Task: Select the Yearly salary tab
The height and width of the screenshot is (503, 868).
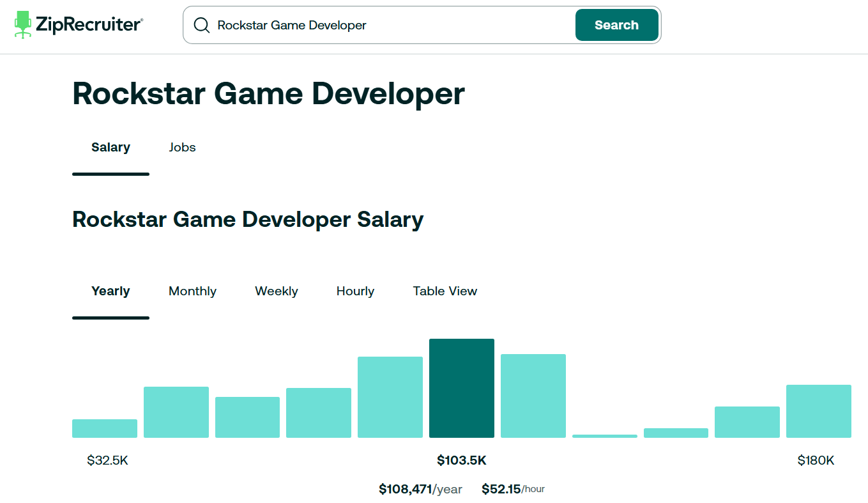Action: coord(110,291)
